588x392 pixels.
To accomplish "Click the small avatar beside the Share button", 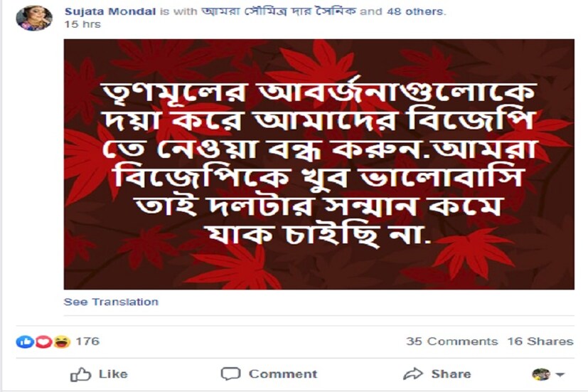I will pos(541,374).
